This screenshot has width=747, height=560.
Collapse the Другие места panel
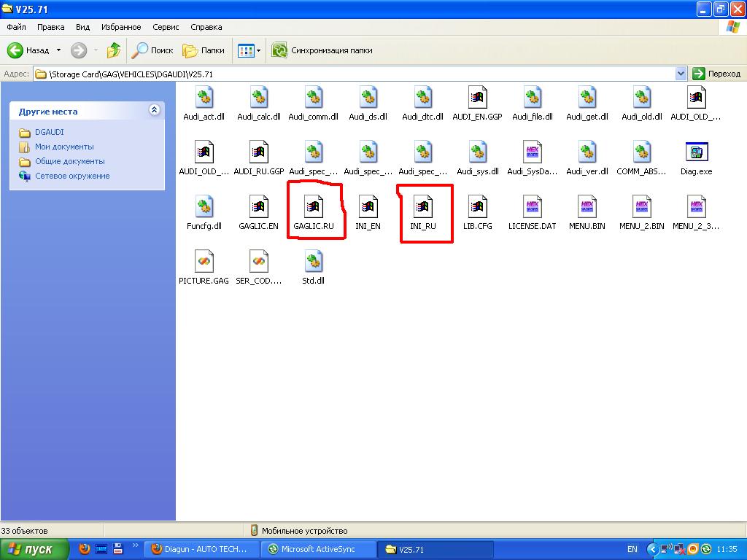[154, 110]
